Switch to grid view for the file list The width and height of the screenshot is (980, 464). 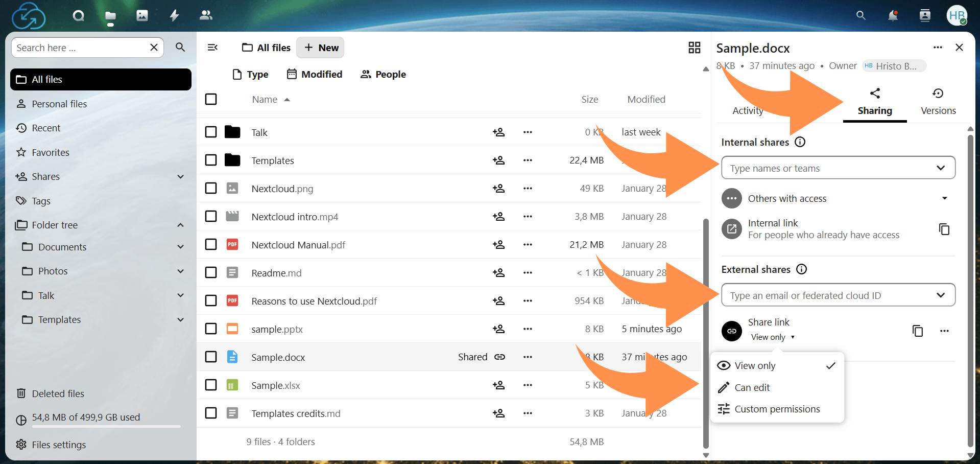point(694,47)
